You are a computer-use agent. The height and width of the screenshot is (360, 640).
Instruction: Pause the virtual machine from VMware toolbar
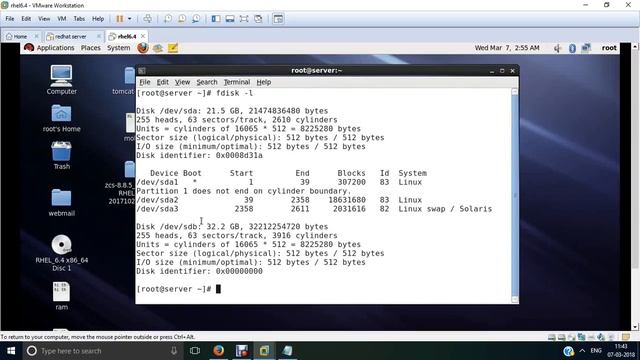click(120, 19)
